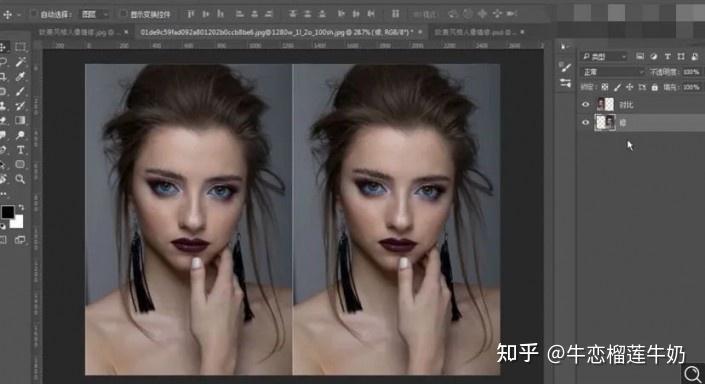Screen dimensions: 705x384
Task: Click the type layer filter icon
Action: tap(668, 56)
